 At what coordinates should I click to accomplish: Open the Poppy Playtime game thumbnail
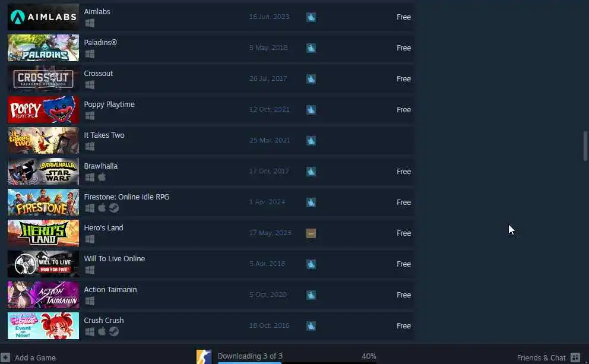pyautogui.click(x=43, y=110)
